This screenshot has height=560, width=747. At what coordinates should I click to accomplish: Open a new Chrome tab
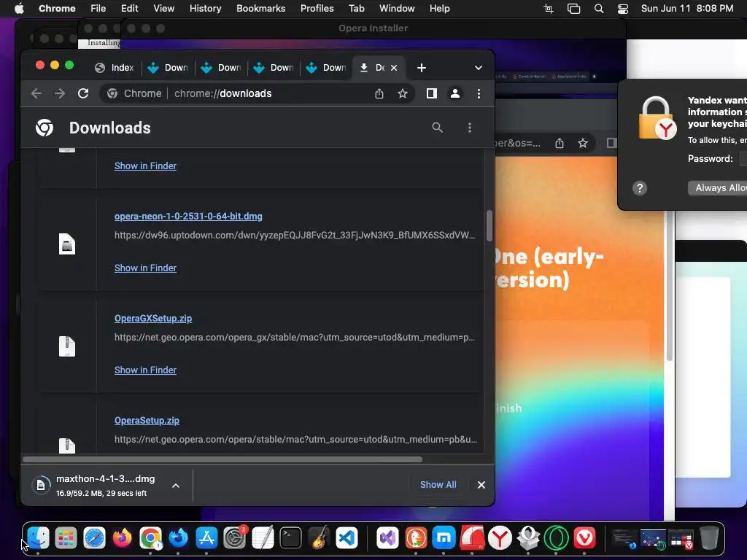[421, 68]
